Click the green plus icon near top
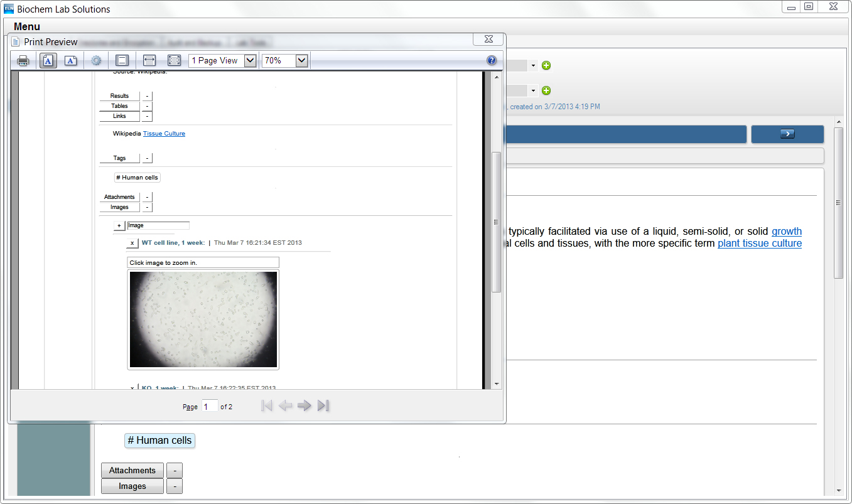This screenshot has width=852, height=504. coord(546,65)
